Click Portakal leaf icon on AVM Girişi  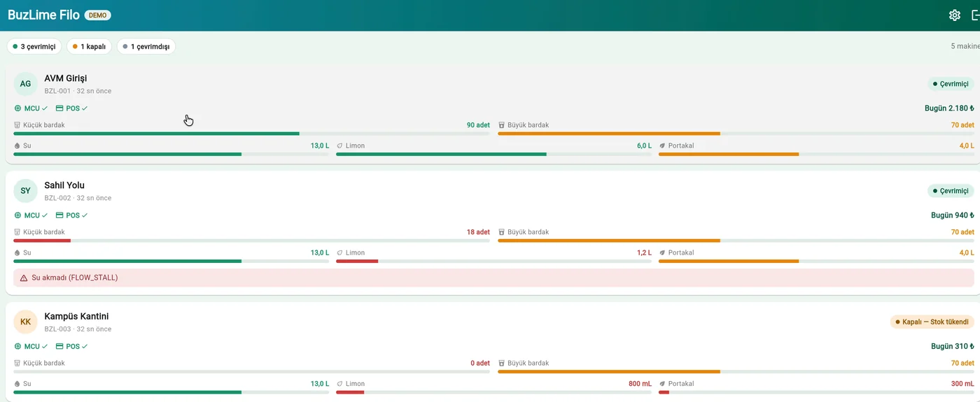(x=662, y=145)
